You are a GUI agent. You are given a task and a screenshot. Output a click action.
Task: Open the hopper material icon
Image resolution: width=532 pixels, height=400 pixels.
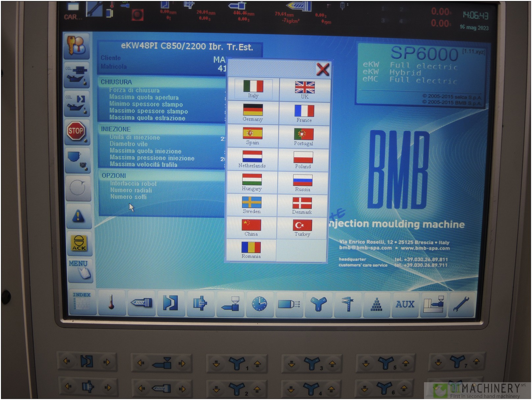coord(78,160)
